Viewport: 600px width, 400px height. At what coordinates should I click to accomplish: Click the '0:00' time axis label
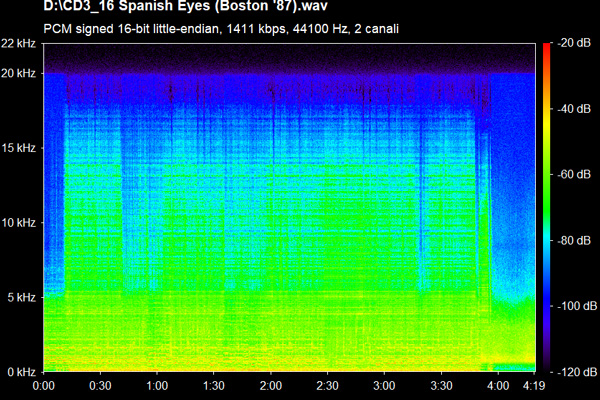coord(44,385)
